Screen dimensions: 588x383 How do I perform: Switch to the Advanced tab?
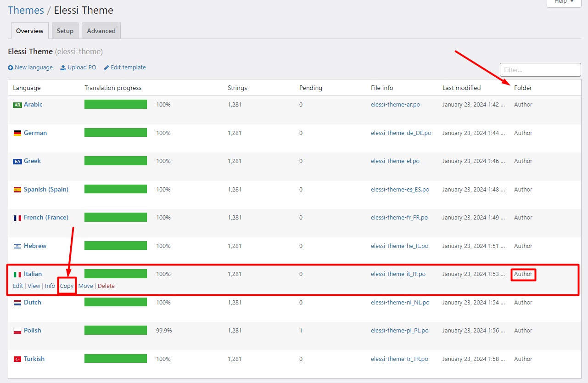101,31
